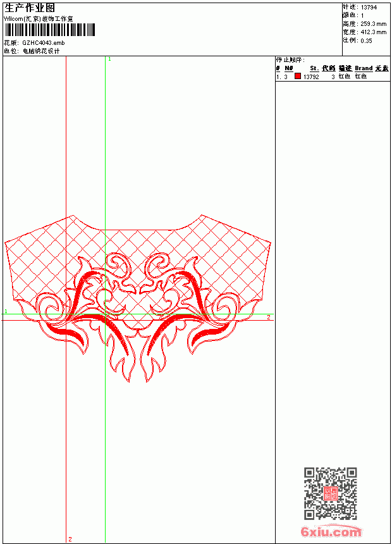Click the red embroidery design preview
The image size is (392, 544).
[x=138, y=299]
